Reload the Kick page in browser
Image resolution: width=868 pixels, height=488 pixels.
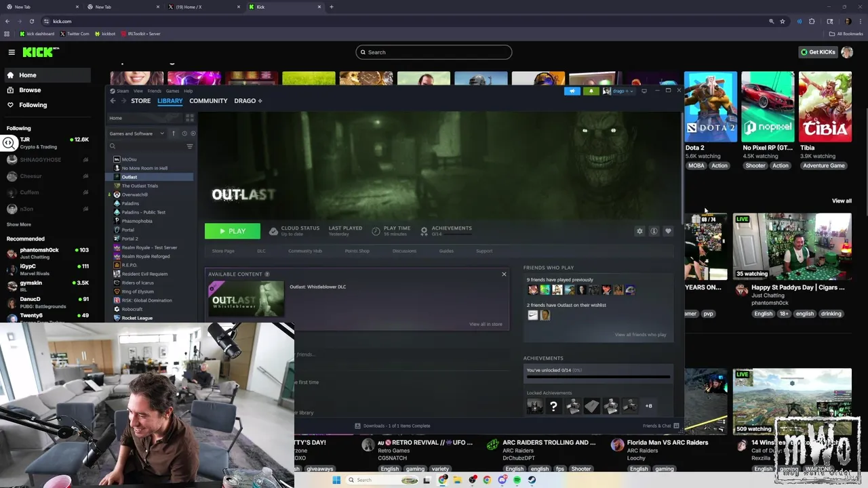pos(31,21)
